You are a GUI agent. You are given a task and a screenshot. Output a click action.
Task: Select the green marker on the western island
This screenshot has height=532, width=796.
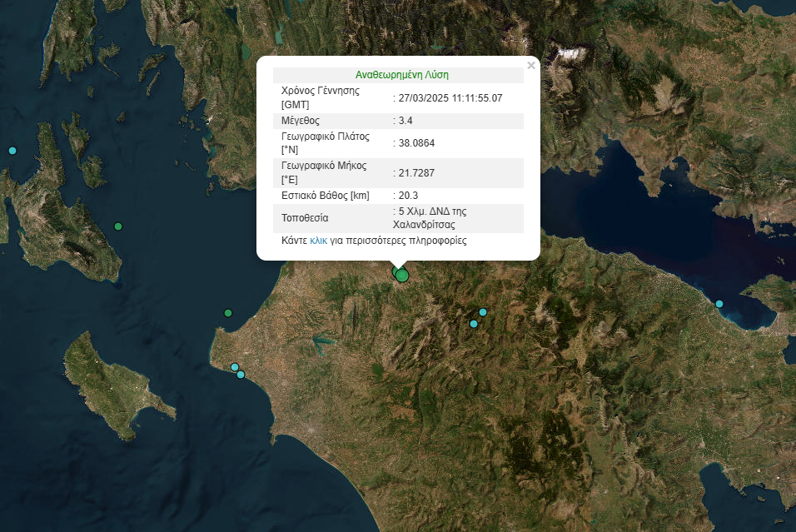tap(118, 226)
